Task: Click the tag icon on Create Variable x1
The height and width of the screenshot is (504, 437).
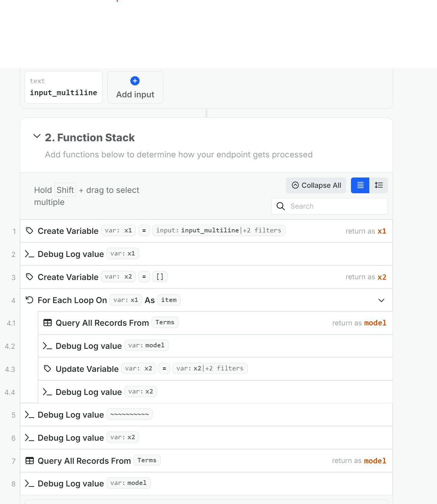Action: pos(30,231)
